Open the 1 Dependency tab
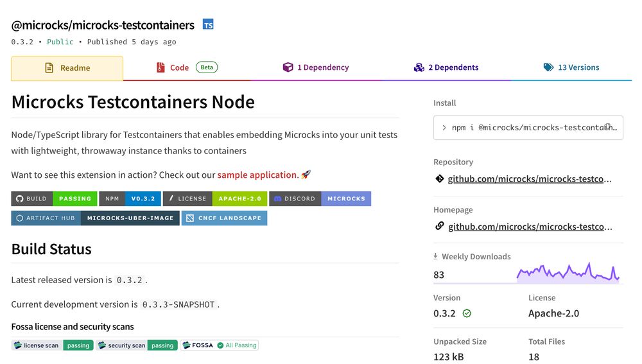The height and width of the screenshot is (364, 642). pyautogui.click(x=316, y=67)
